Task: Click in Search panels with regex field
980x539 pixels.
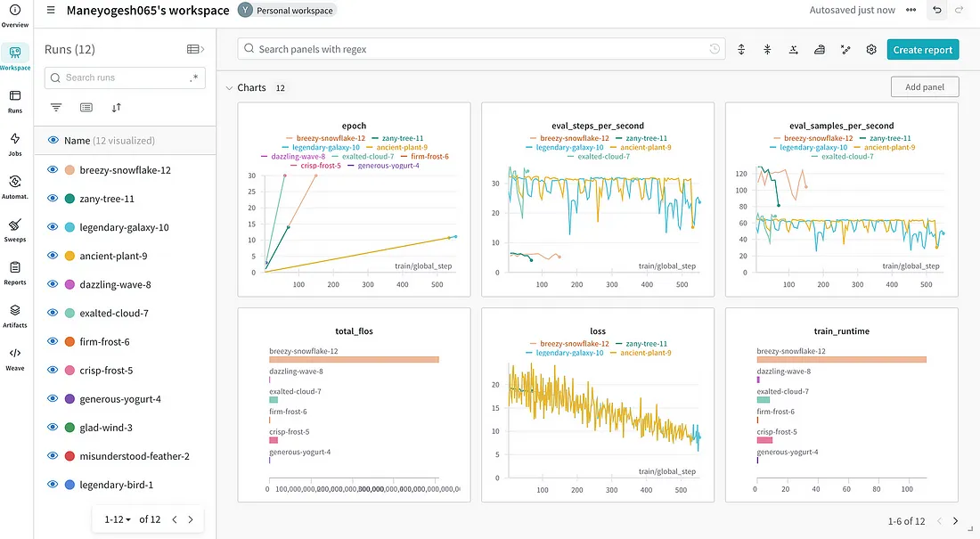Action: tap(481, 49)
